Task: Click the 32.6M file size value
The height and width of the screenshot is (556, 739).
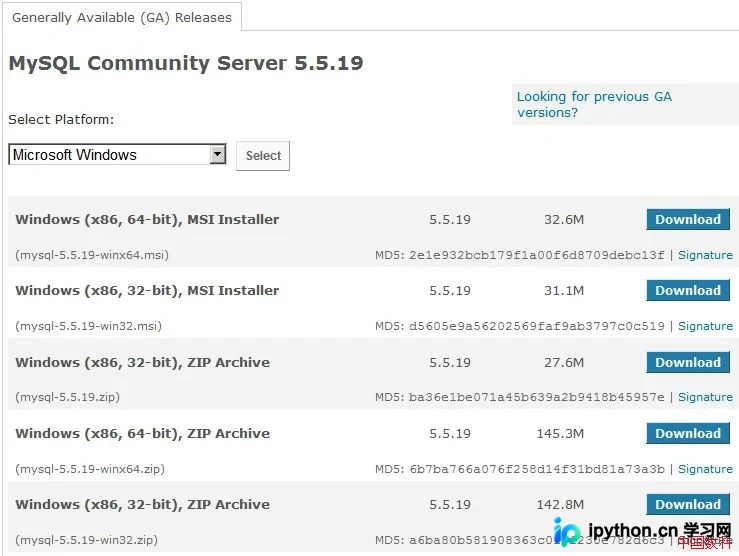Action: [x=564, y=220]
